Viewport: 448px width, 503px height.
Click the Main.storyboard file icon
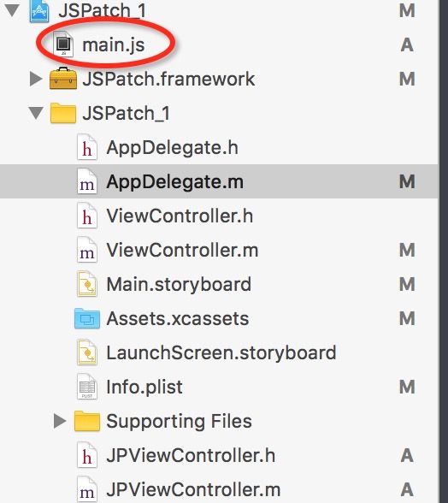tap(87, 284)
